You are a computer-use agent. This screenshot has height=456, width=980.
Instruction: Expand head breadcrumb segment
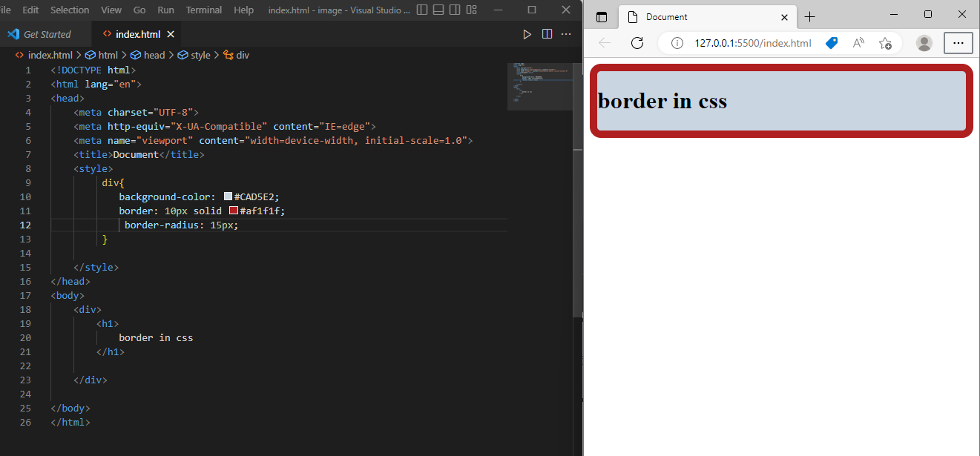click(x=148, y=55)
